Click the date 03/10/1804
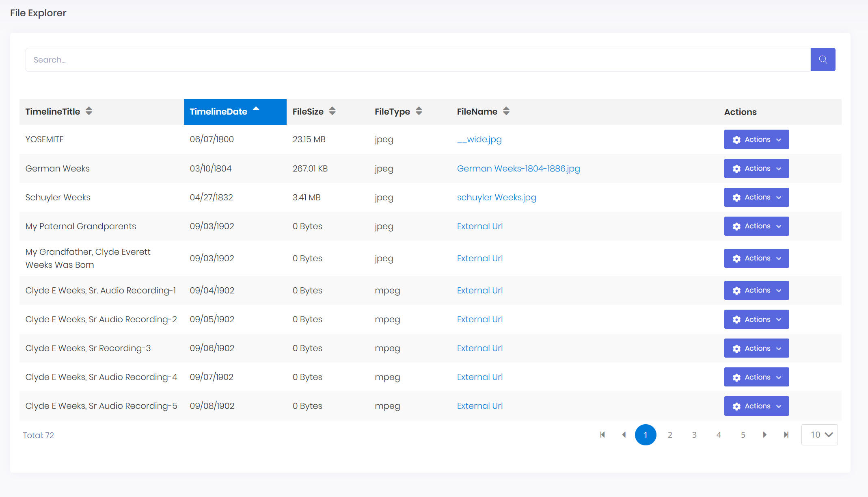 (211, 168)
